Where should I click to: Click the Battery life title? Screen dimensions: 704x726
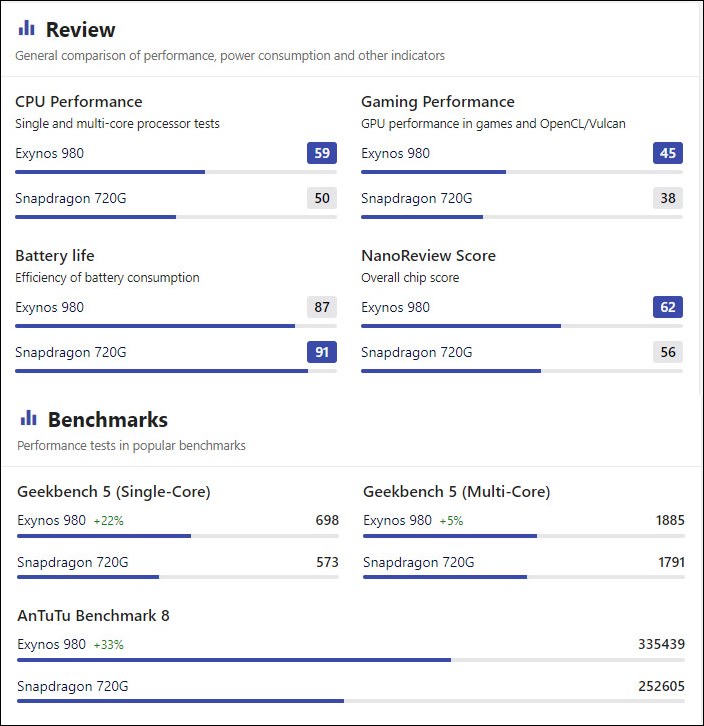[55, 256]
